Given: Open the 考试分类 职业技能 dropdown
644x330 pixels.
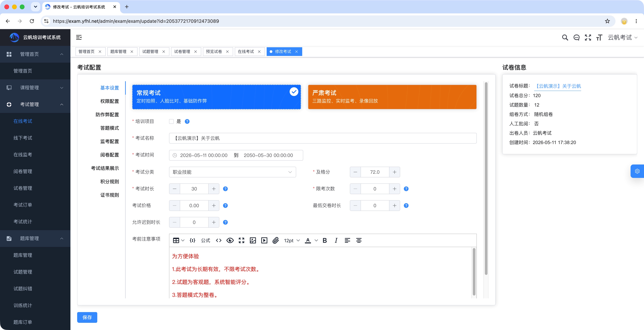Looking at the screenshot, I should pos(232,172).
